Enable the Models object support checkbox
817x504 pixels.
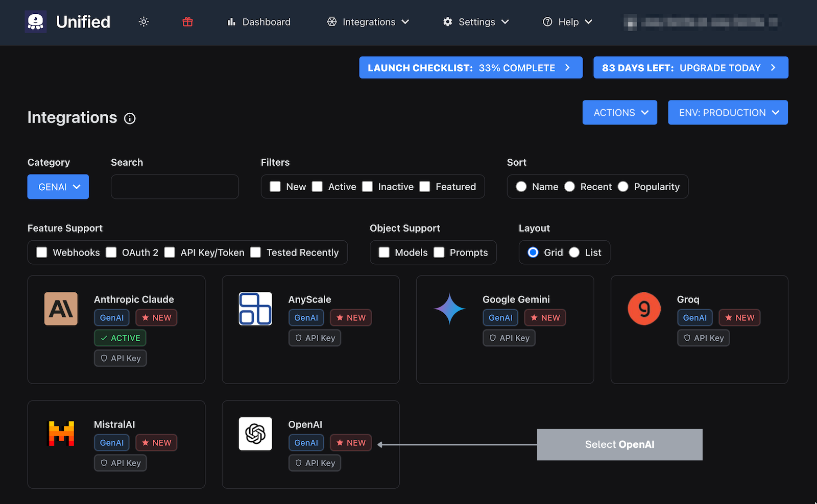pos(385,252)
